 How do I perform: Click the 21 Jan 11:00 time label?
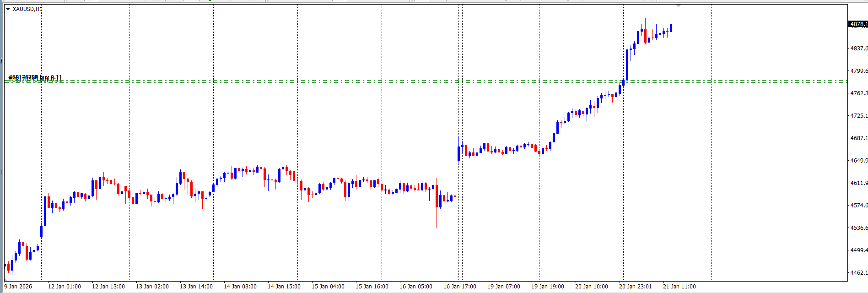[x=679, y=287]
